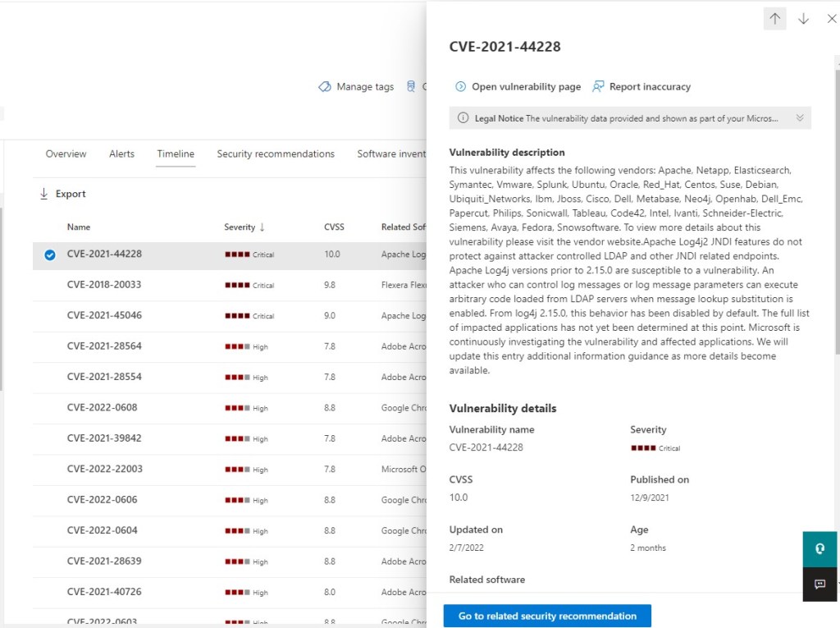The width and height of the screenshot is (840, 628).
Task: Expand the Legal Notice banner chevron
Action: [799, 118]
